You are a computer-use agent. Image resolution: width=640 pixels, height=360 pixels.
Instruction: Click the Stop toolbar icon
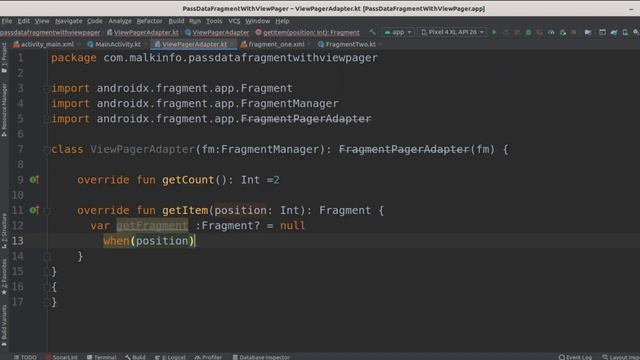click(x=574, y=32)
